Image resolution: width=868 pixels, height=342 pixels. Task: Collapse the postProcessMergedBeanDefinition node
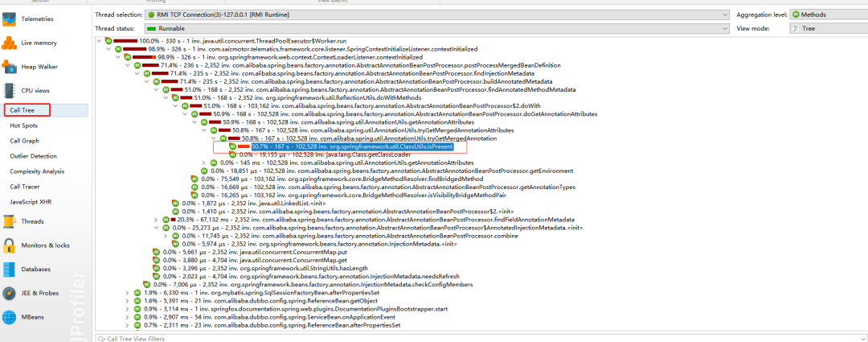(x=127, y=65)
